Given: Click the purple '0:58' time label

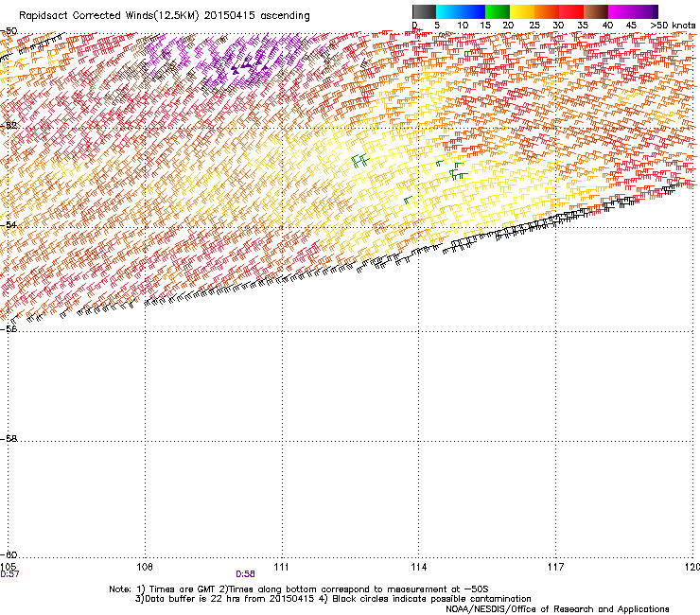Looking at the screenshot, I should point(246,574).
